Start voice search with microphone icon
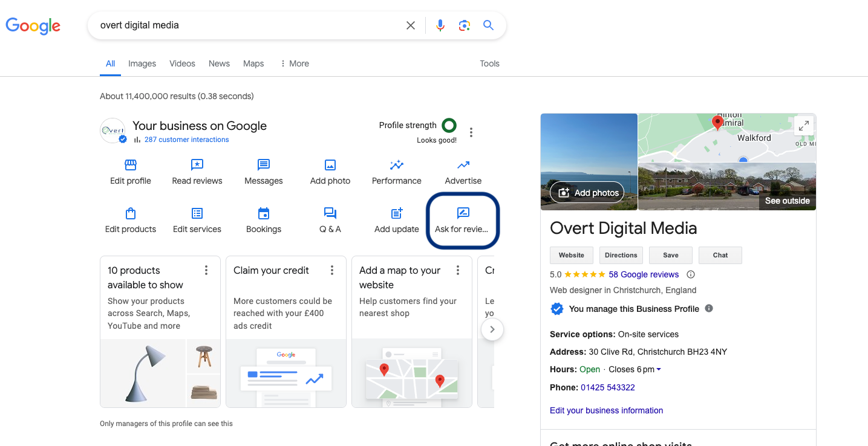 pyautogui.click(x=440, y=25)
